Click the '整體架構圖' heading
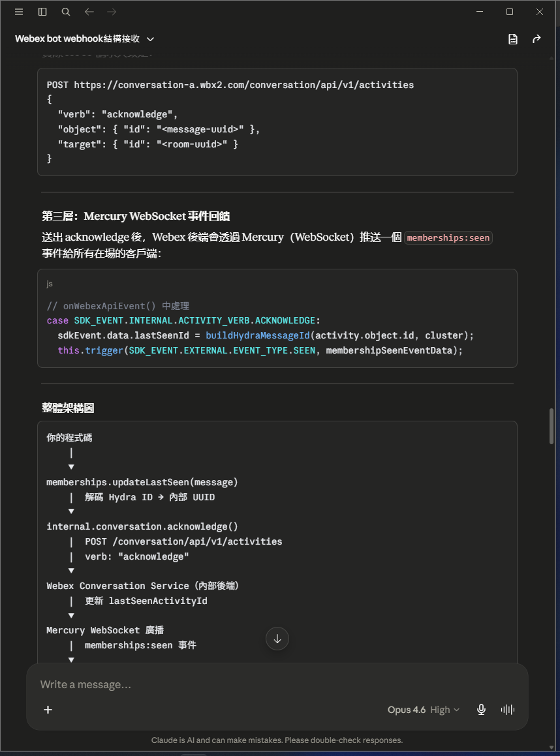 [x=68, y=408]
